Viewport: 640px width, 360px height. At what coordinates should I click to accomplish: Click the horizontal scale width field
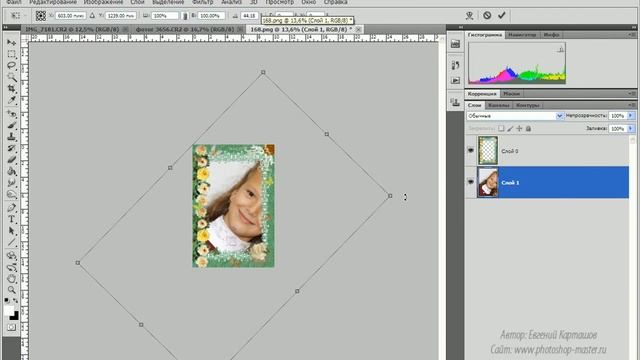point(164,16)
